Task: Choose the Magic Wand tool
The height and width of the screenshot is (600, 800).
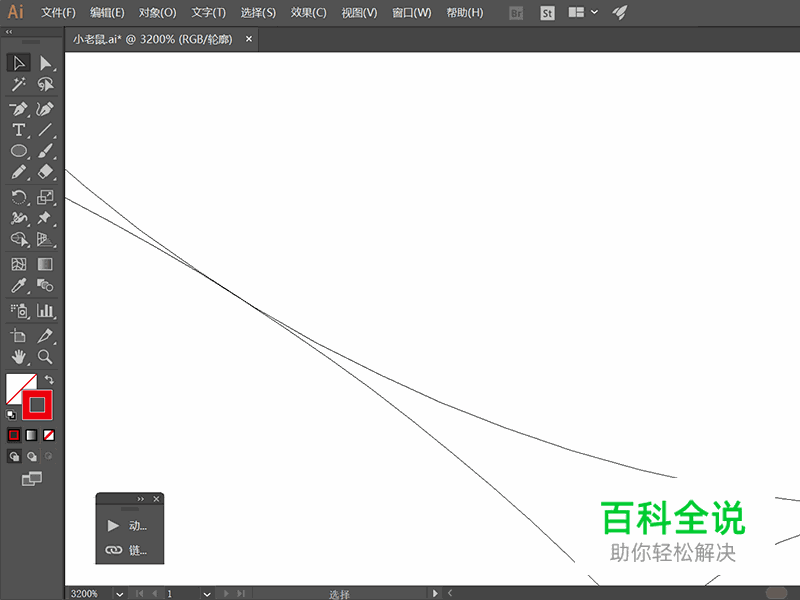Action: click(x=18, y=84)
